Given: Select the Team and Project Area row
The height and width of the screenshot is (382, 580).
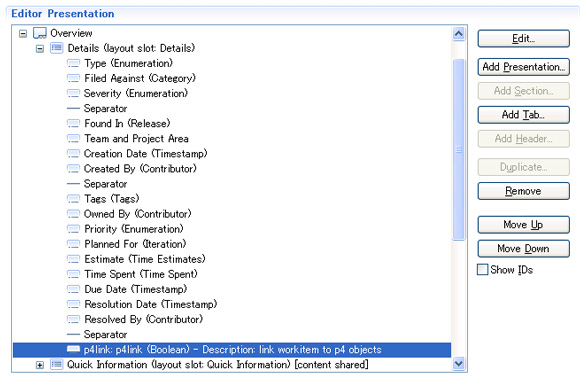Looking at the screenshot, I should click(136, 138).
